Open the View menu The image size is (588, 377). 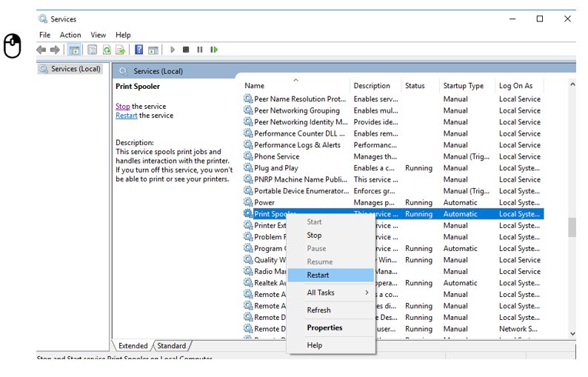(x=98, y=35)
